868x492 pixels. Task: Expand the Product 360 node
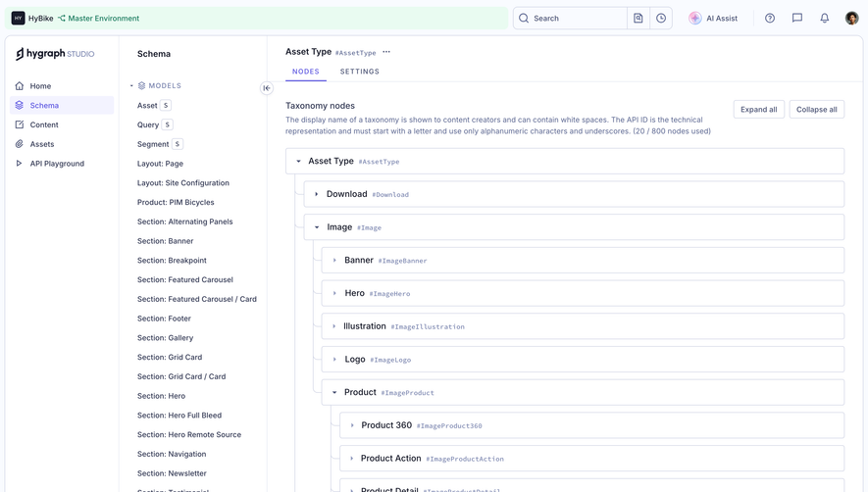[352, 425]
